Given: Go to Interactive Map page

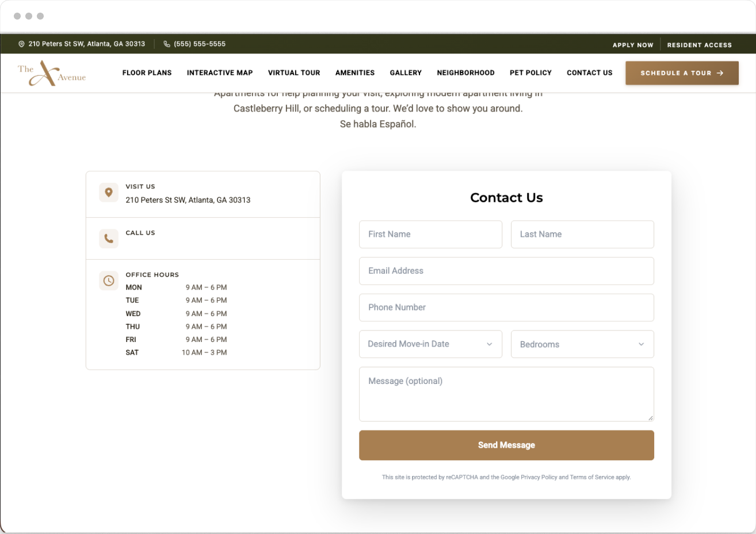Looking at the screenshot, I should (x=220, y=73).
